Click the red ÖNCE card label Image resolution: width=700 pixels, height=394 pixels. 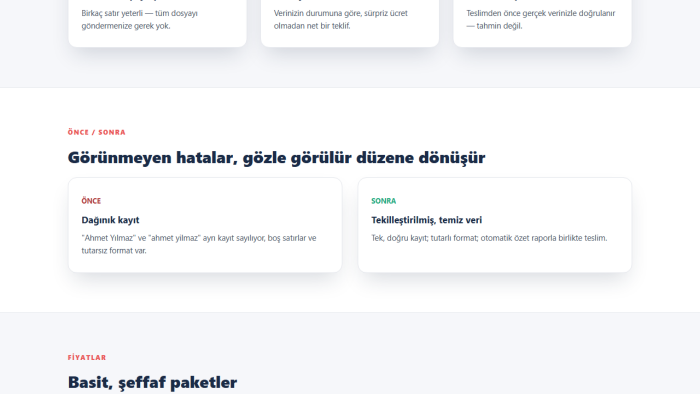point(91,201)
